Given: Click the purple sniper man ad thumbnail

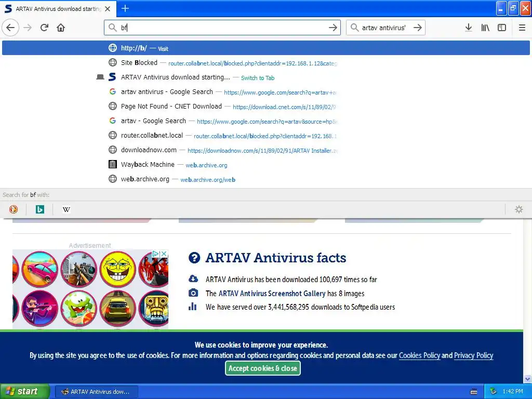Looking at the screenshot, I should [39, 309].
